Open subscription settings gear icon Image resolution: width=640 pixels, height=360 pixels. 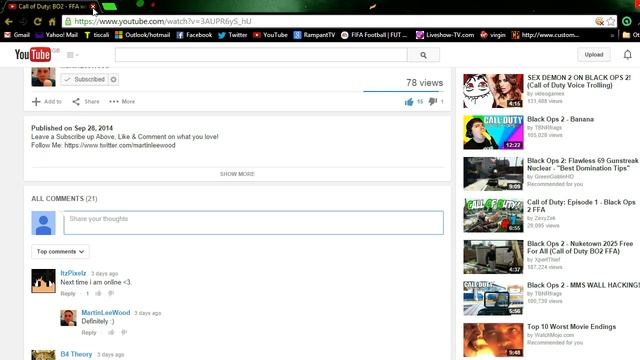(x=113, y=80)
